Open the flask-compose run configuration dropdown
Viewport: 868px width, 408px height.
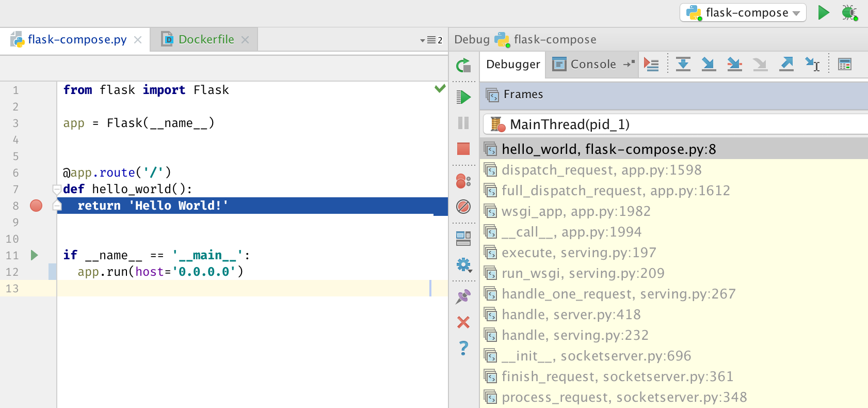(x=743, y=12)
